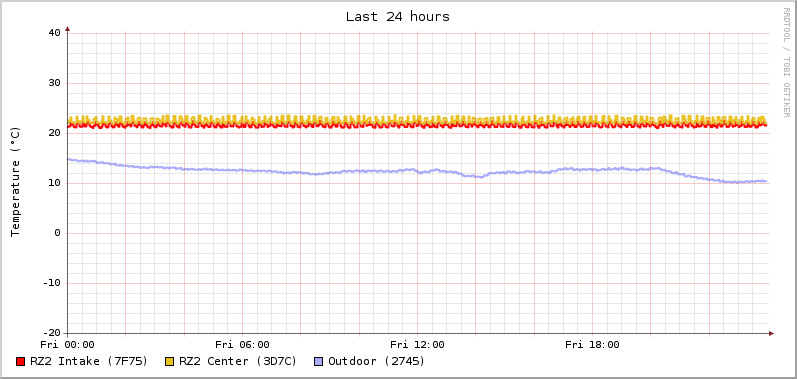Screen dimensions: 797x379
Task: Click the 0 value on y-axis
Action: [57, 233]
